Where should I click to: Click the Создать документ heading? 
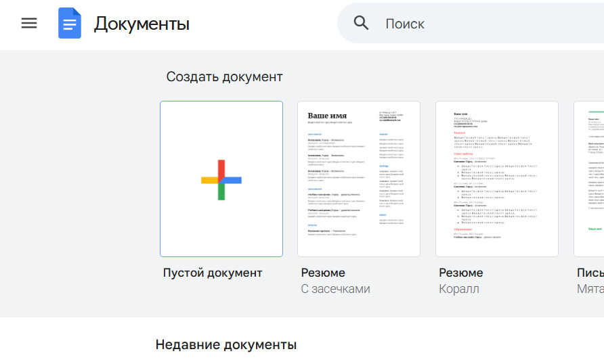pos(224,77)
